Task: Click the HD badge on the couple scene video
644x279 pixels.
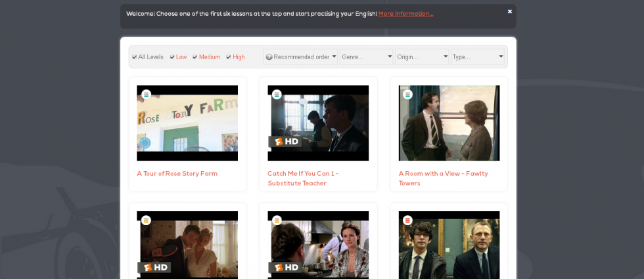Action: [154, 267]
